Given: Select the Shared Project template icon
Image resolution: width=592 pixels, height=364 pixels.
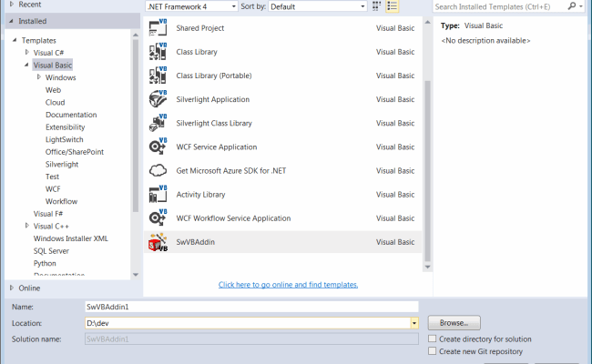Looking at the screenshot, I should pos(158,28).
